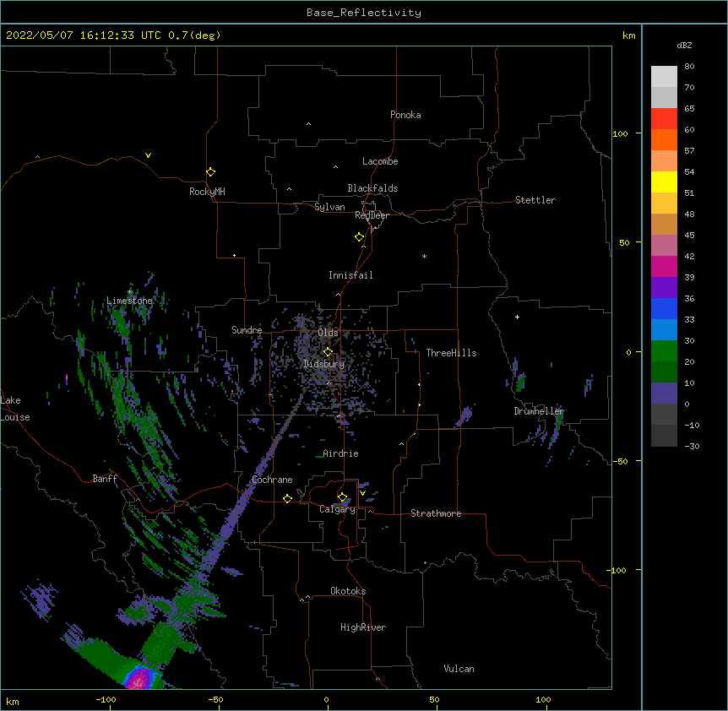Click the Cochrane town label
Image resolution: width=728 pixels, height=711 pixels.
click(x=272, y=480)
